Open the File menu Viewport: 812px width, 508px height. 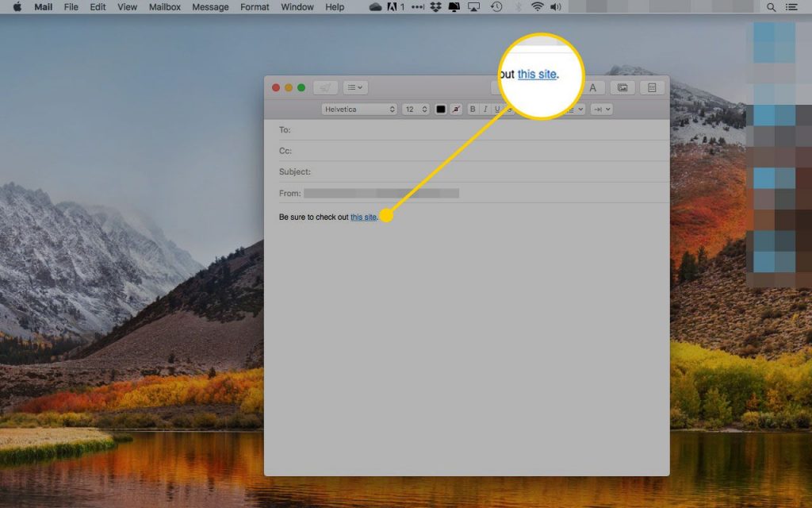coord(71,6)
